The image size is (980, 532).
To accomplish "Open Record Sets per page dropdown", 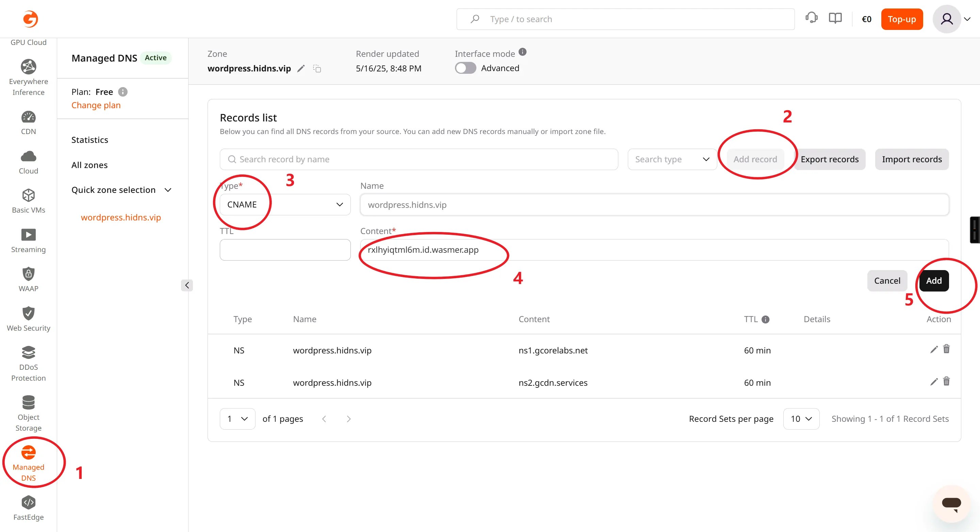I will 801,419.
